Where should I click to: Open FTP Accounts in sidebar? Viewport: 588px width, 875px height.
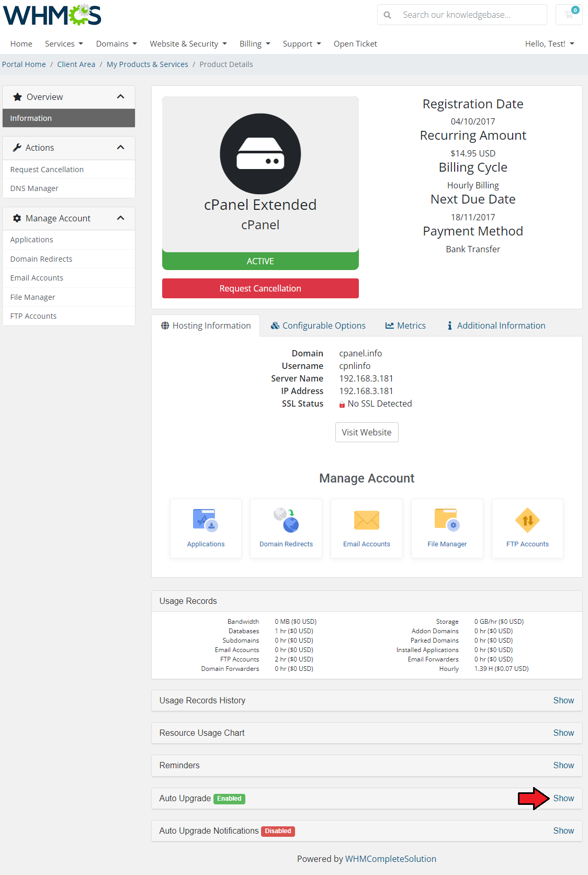point(69,316)
